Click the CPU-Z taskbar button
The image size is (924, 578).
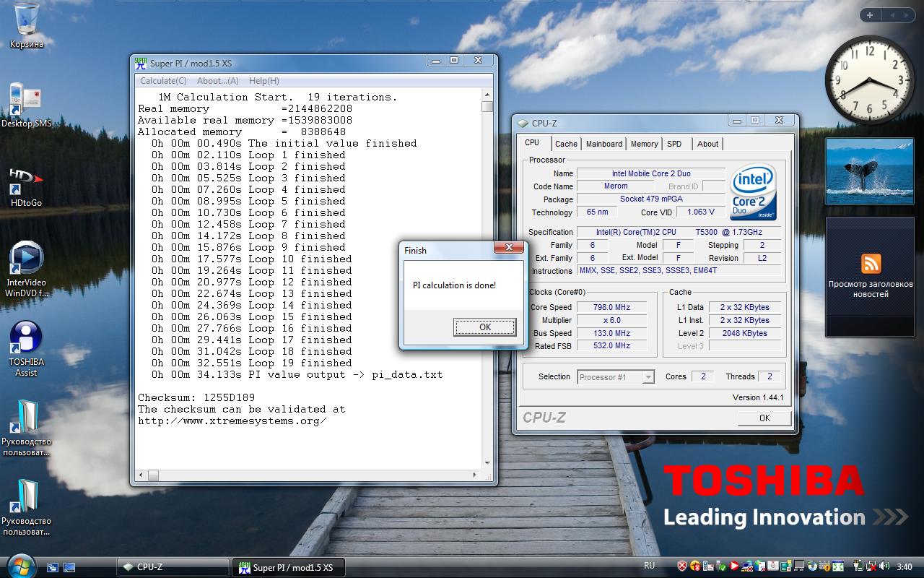tap(173, 567)
